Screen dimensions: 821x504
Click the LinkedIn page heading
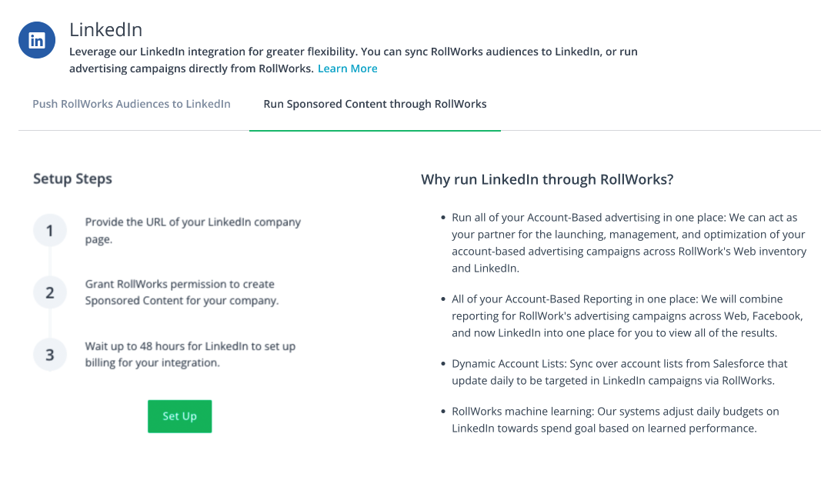105,30
